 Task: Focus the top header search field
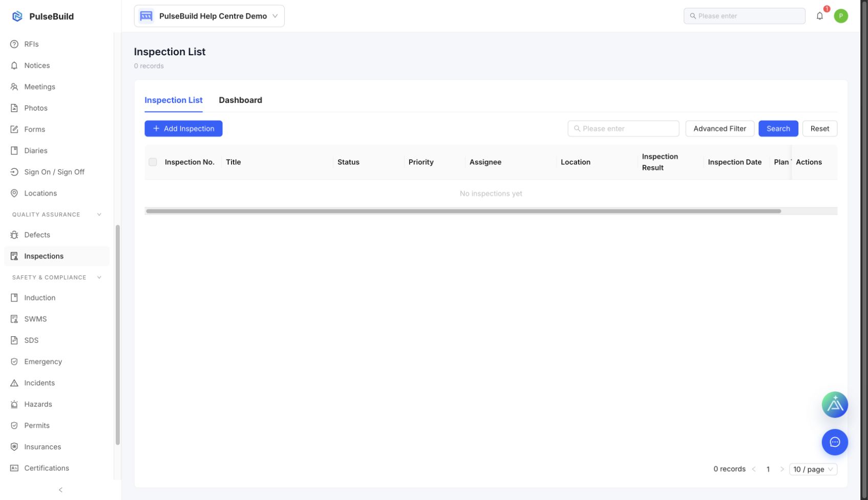(x=744, y=16)
